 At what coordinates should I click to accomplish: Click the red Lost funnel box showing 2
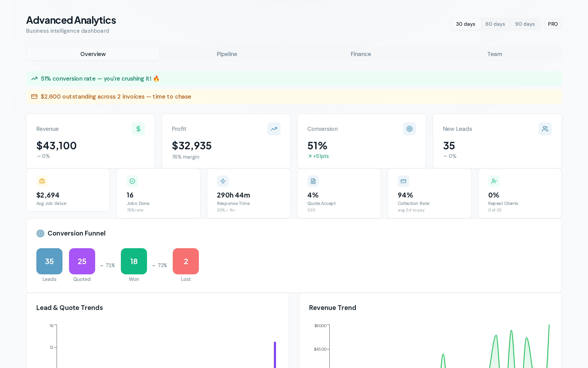186,261
